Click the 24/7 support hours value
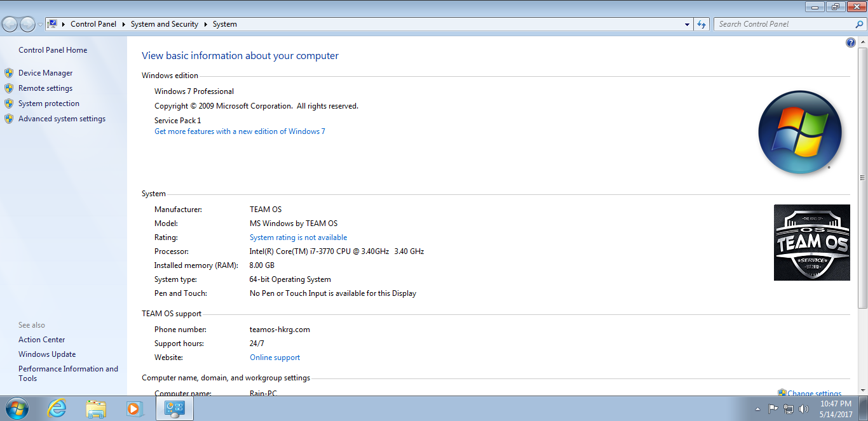This screenshot has width=868, height=421. click(x=257, y=344)
